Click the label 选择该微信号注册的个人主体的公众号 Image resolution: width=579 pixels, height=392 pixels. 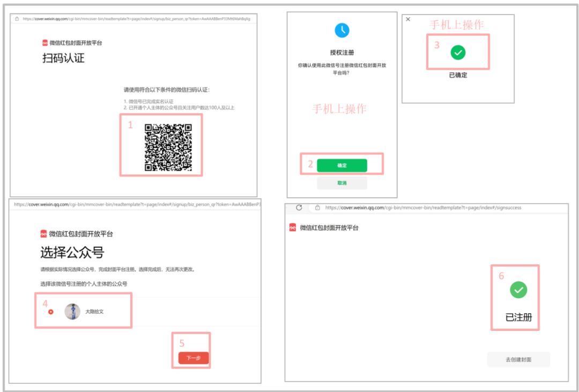click(x=84, y=284)
